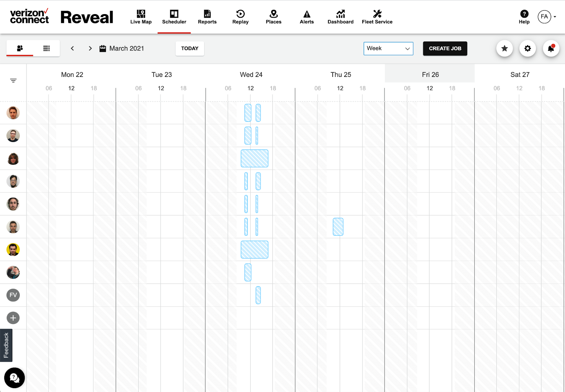Image resolution: width=565 pixels, height=392 pixels.
Task: Open the March 2021 date picker
Action: [122, 48]
